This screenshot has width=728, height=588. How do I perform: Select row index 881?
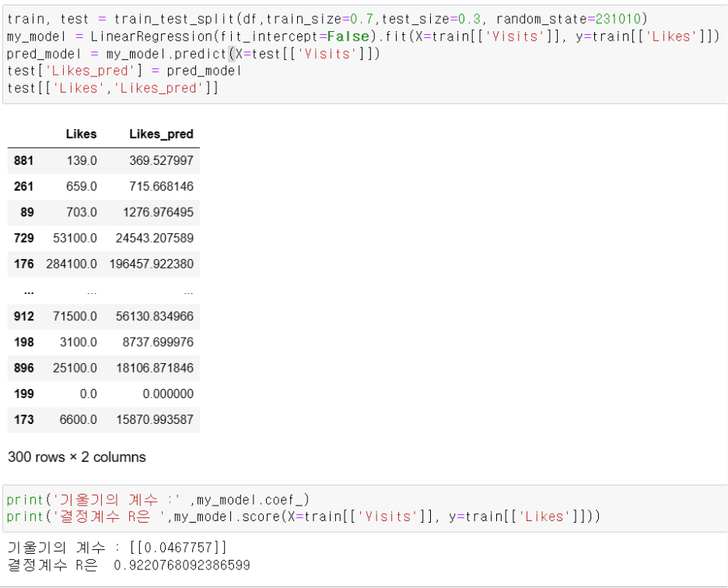point(23,161)
